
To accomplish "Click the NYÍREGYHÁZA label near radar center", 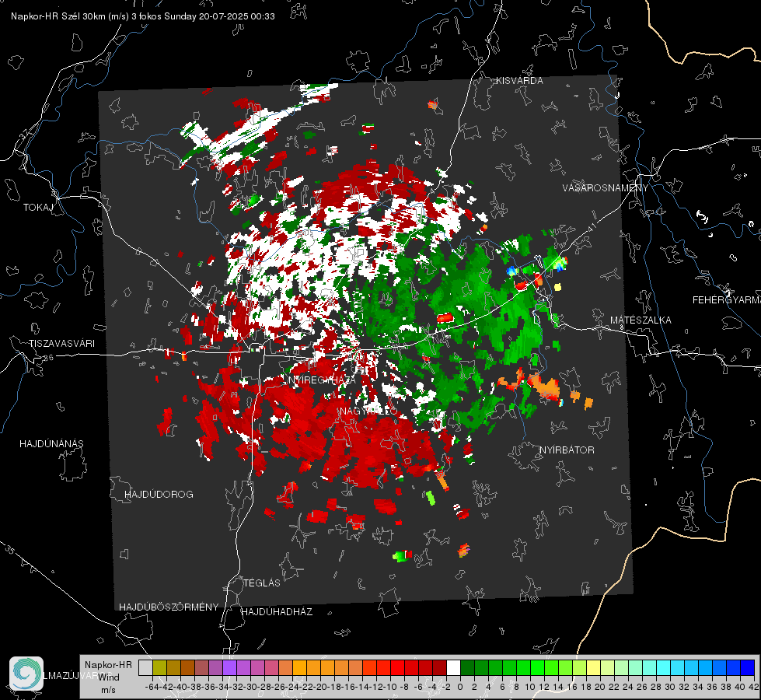I will (322, 380).
